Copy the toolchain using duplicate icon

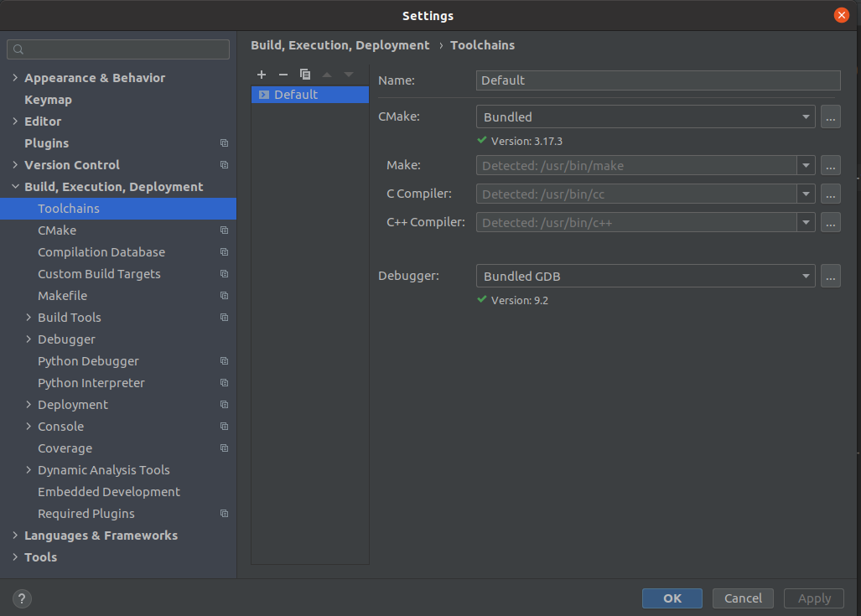[305, 74]
